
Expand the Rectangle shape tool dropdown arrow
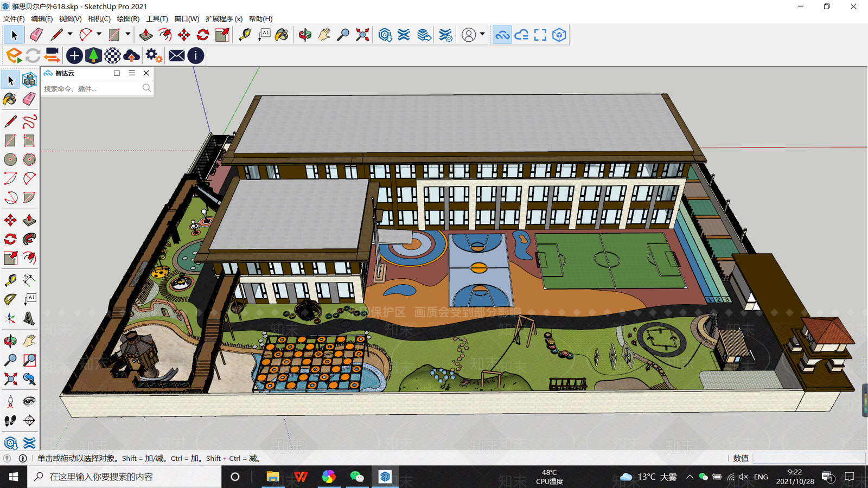(128, 34)
